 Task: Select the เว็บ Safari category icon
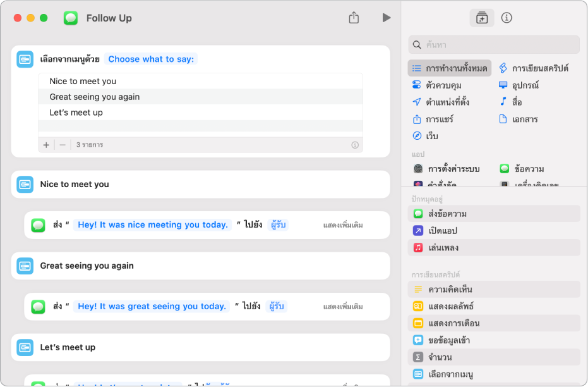417,136
